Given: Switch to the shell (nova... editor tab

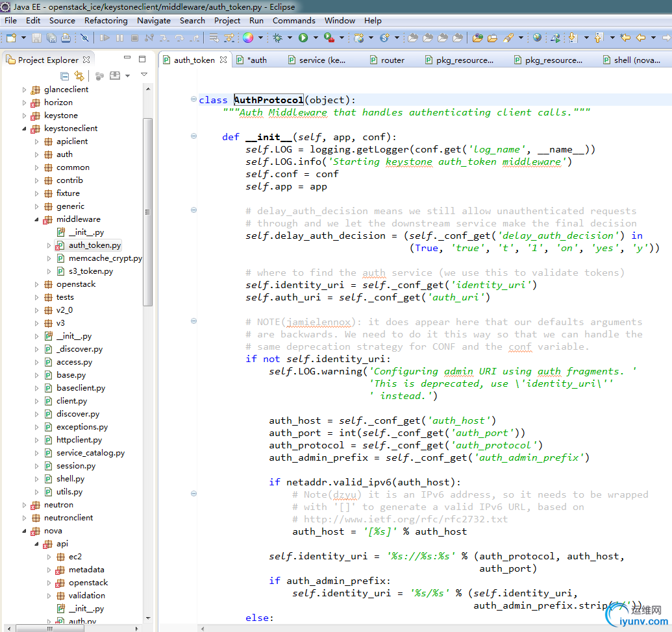Looking at the screenshot, I should point(632,60).
